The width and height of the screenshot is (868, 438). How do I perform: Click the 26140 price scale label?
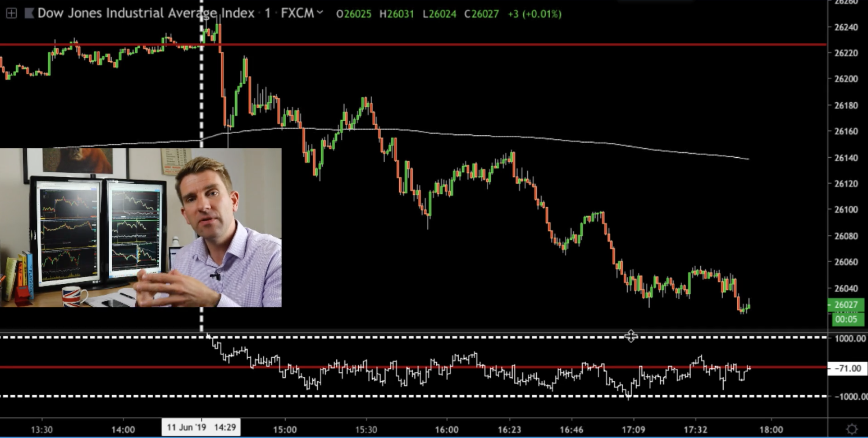coord(846,158)
